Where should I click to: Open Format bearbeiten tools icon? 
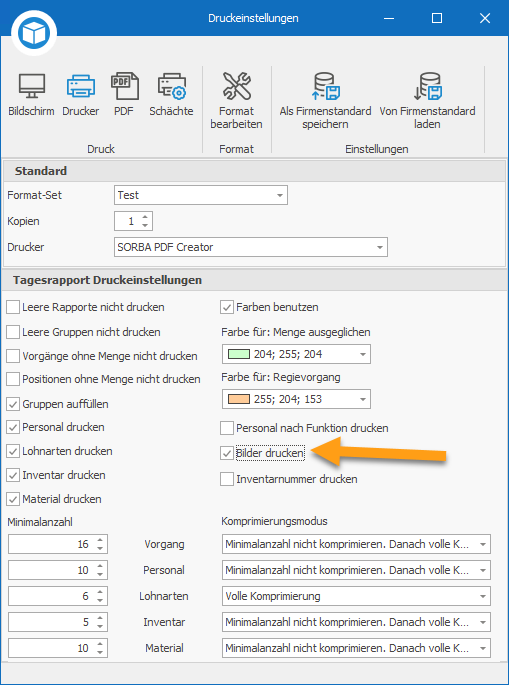[x=236, y=86]
